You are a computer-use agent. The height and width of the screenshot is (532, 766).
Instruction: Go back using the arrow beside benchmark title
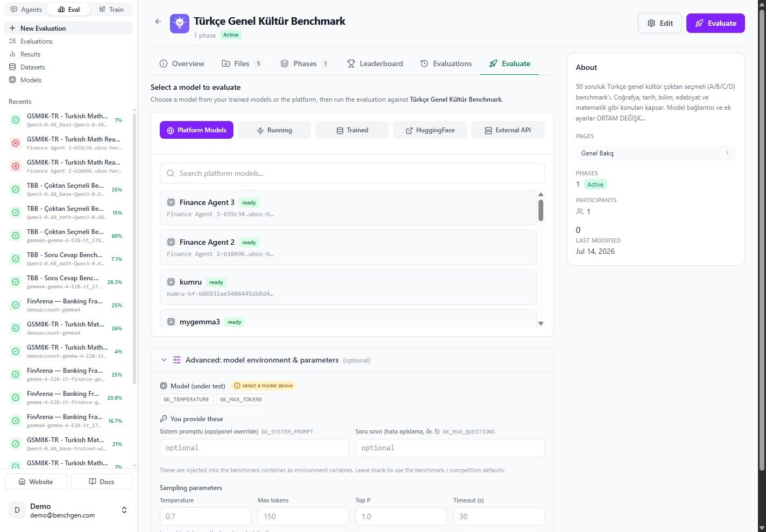point(158,22)
